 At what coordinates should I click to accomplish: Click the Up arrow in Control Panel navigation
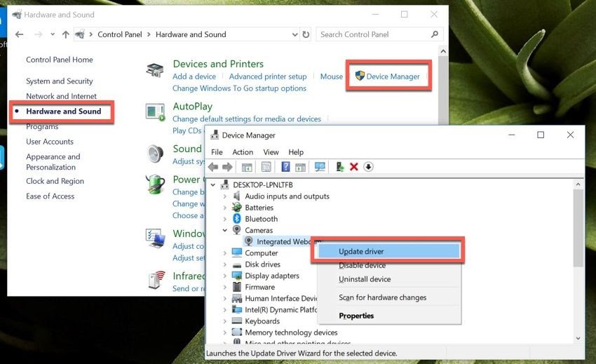coord(66,34)
